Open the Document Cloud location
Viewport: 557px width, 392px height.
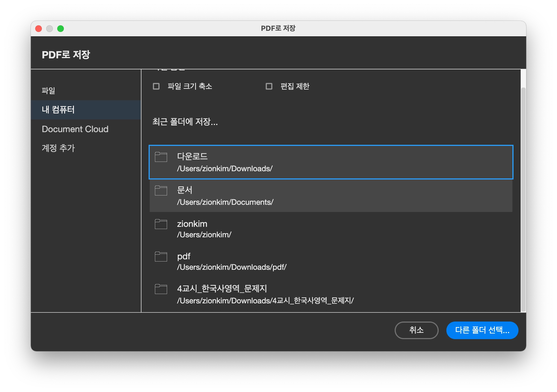click(75, 129)
